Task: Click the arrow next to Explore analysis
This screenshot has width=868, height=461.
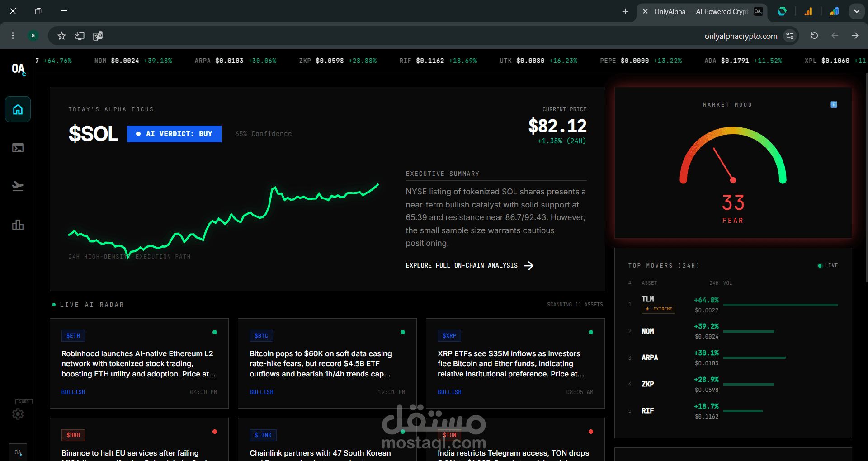Action: (x=529, y=266)
